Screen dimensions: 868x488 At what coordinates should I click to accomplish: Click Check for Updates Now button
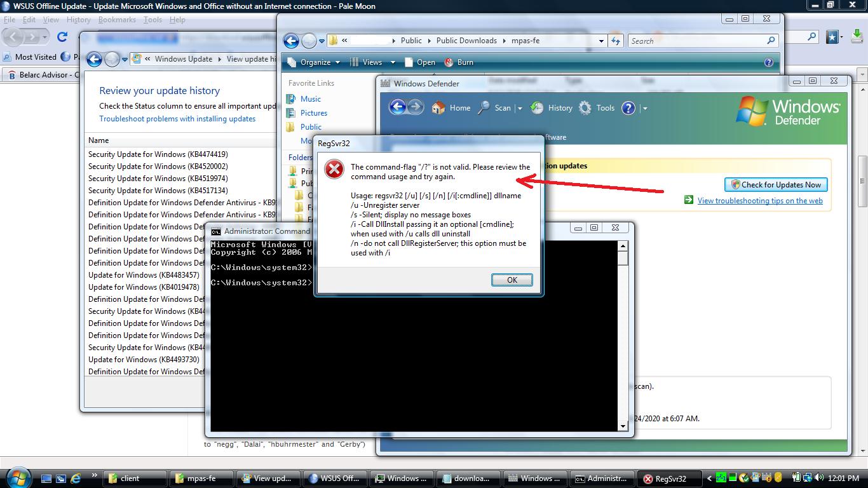click(776, 185)
